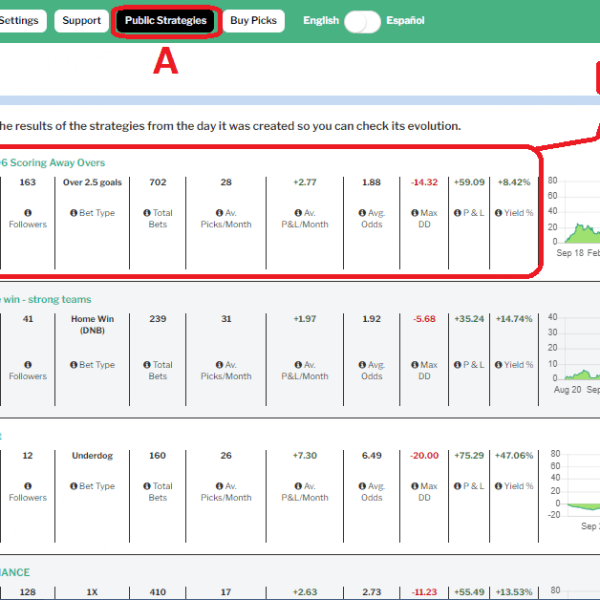
Task: Select the 702 total bets value
Action: tap(158, 182)
